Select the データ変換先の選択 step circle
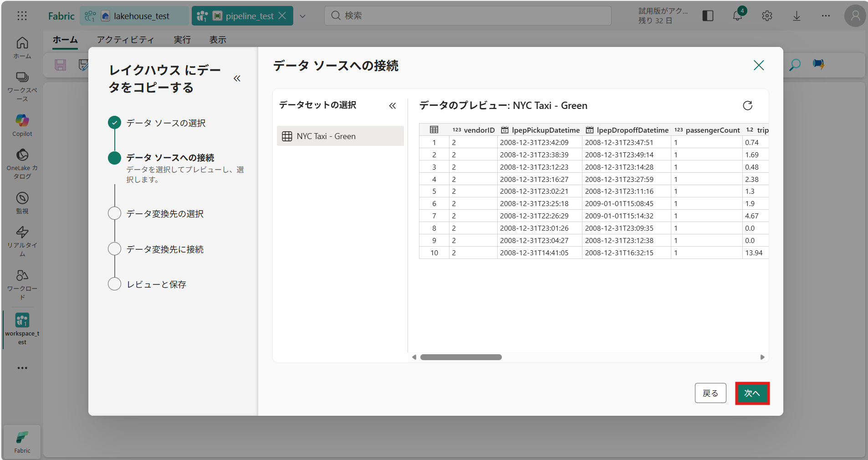The width and height of the screenshot is (868, 460). point(114,213)
